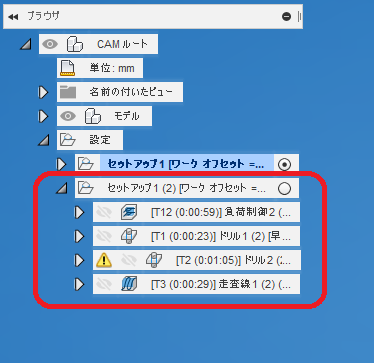374x363 pixels.
Task: Select [T3 (0:00:29)] 走査線1 (2) text
Action: [221, 284]
